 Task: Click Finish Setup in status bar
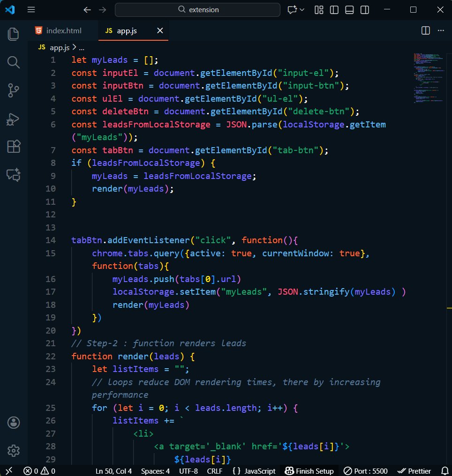(x=309, y=471)
